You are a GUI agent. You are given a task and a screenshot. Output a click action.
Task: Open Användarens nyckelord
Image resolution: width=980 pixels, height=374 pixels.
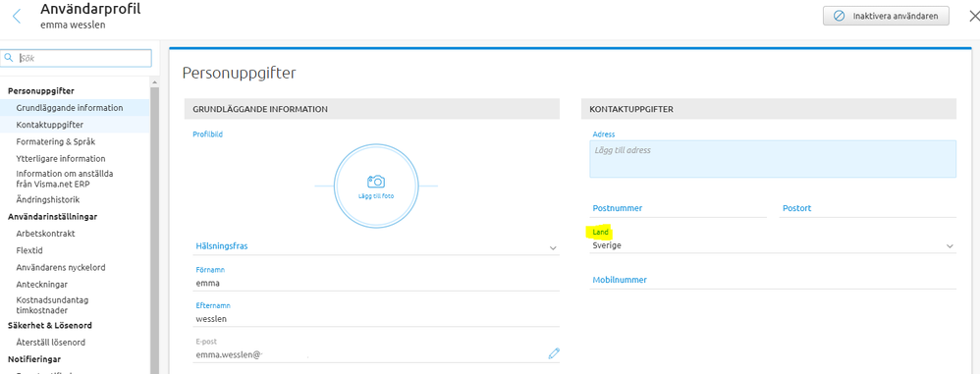click(61, 267)
